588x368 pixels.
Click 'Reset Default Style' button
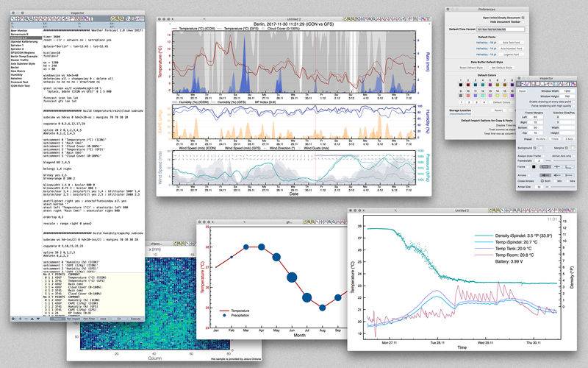pyautogui.click(x=471, y=68)
